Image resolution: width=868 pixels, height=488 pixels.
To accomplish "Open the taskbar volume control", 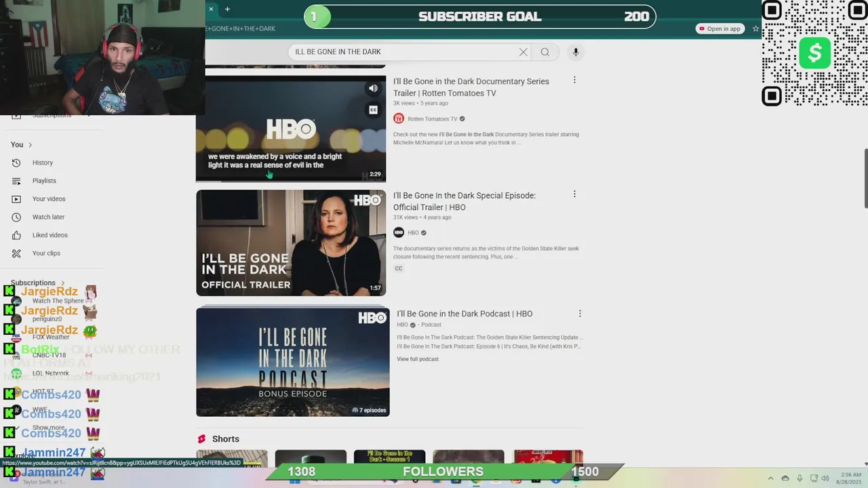I will tap(825, 479).
